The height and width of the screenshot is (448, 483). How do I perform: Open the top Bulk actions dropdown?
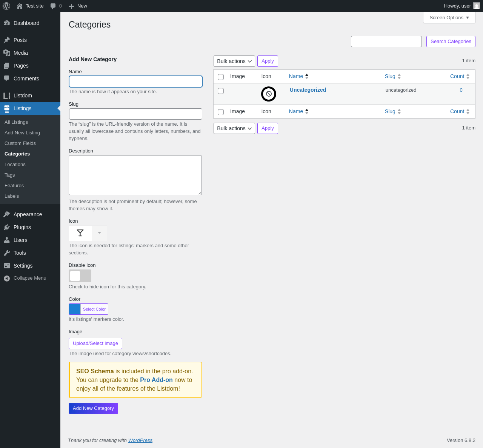(234, 61)
